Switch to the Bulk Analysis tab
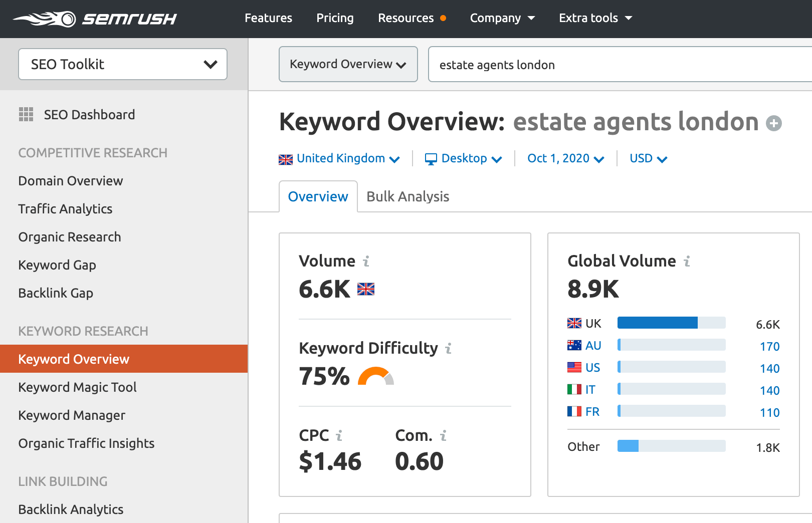This screenshot has width=812, height=523. pyautogui.click(x=408, y=196)
